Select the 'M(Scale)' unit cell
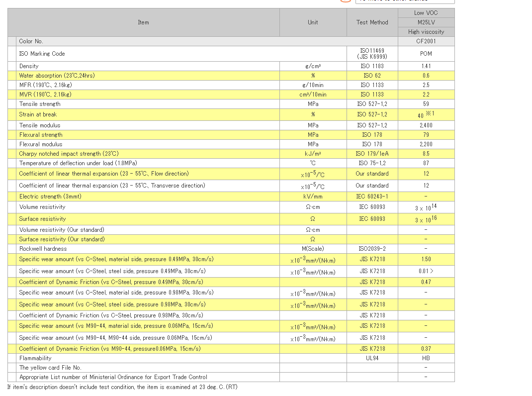Viewport: 532px width, 396px height. 313,249
